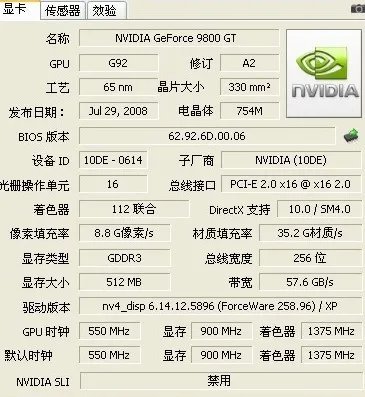Click the 总线接口 label
Screen dimensions: 365x397
pos(192,185)
